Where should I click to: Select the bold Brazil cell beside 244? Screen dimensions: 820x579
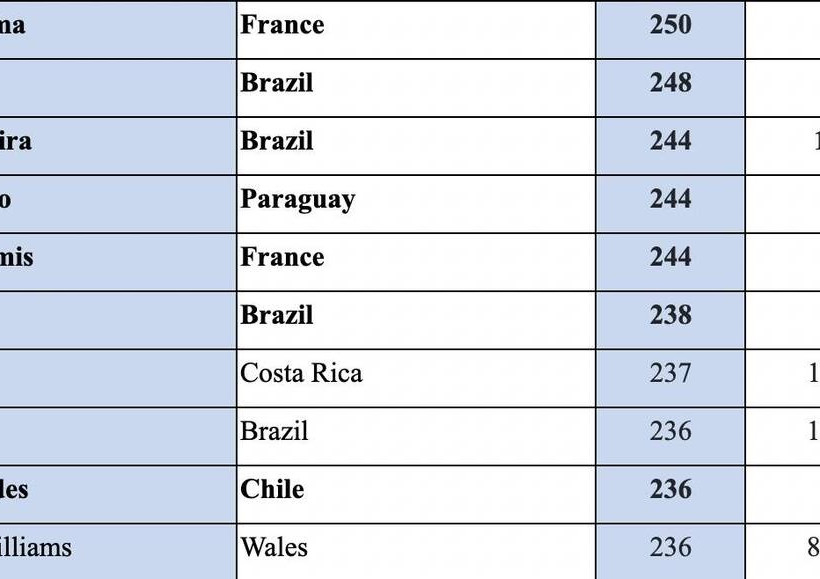tap(416, 142)
